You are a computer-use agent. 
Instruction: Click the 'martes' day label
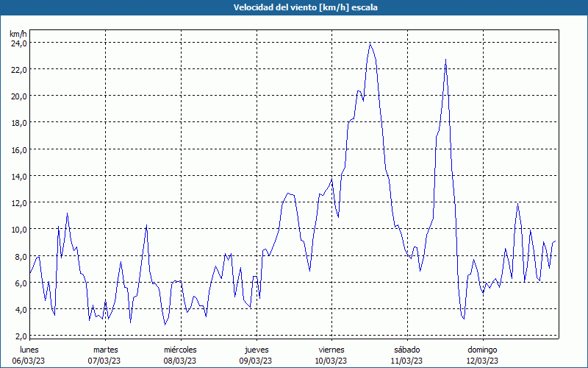[x=105, y=350]
